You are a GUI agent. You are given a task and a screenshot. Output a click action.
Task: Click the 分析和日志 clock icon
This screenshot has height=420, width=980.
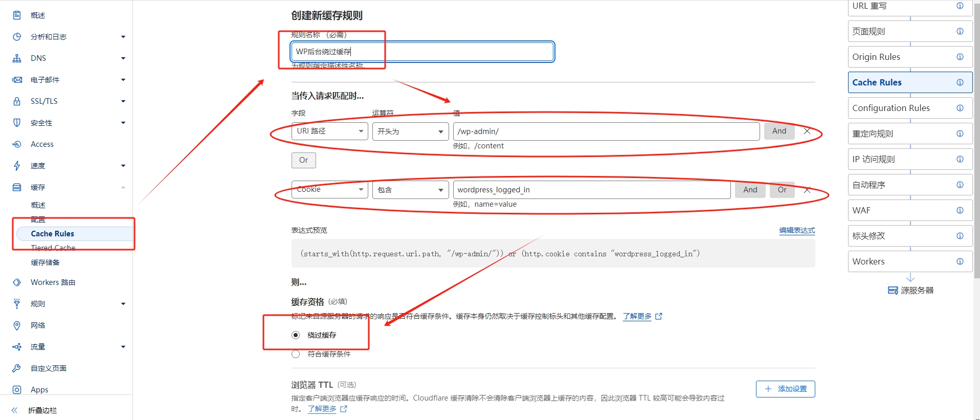pyautogui.click(x=17, y=37)
